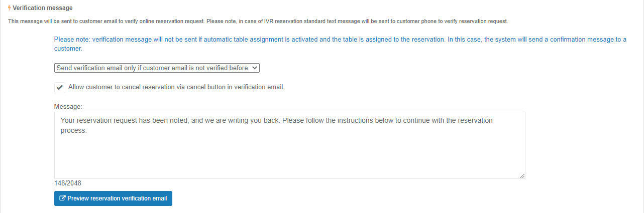Image resolution: width=644 pixels, height=213 pixels.
Task: Place cursor before 'Your reservation request' text
Action: [60, 120]
